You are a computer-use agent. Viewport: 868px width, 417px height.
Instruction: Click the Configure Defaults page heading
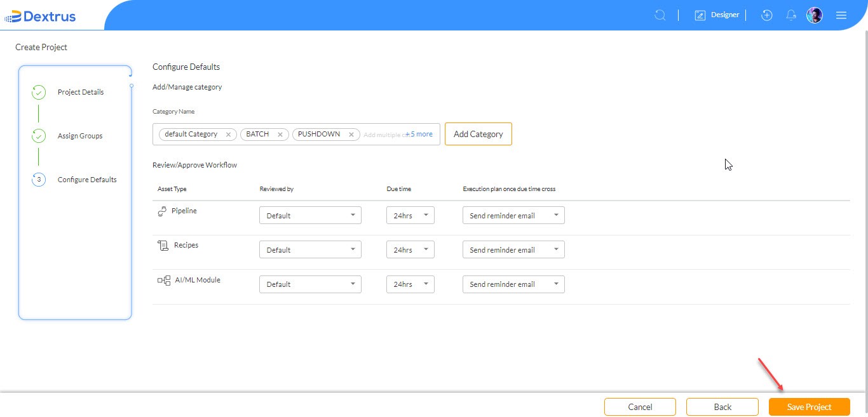186,67
